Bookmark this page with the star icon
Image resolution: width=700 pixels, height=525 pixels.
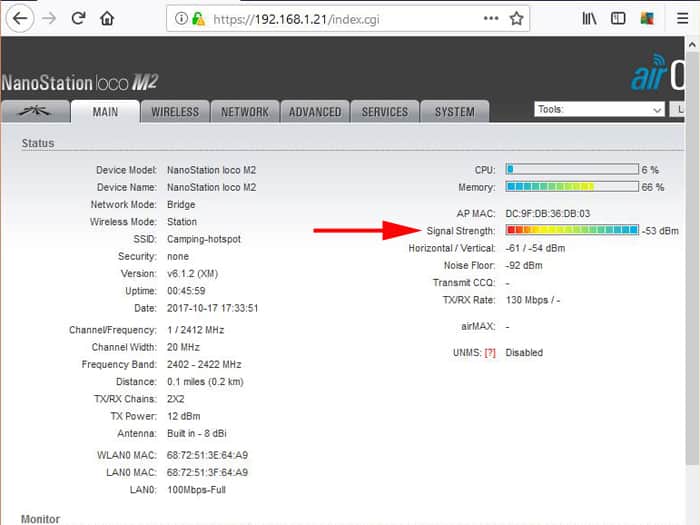pos(516,19)
